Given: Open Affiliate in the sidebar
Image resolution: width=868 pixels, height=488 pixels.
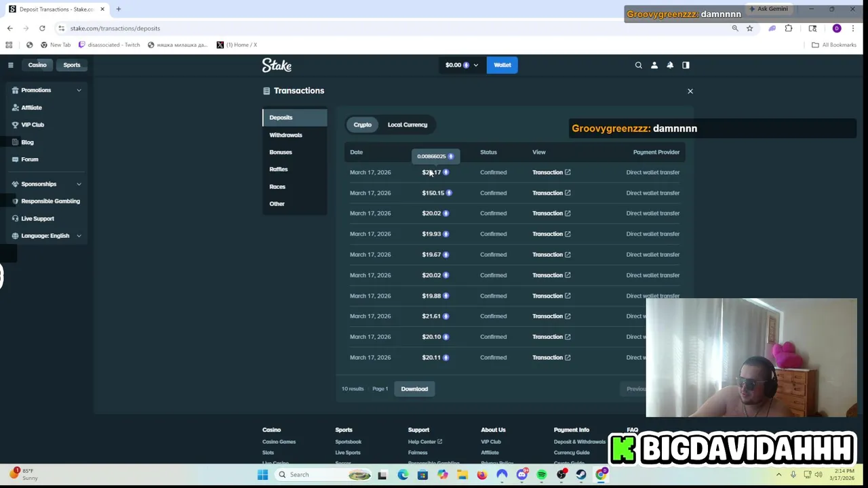Looking at the screenshot, I should (31, 107).
